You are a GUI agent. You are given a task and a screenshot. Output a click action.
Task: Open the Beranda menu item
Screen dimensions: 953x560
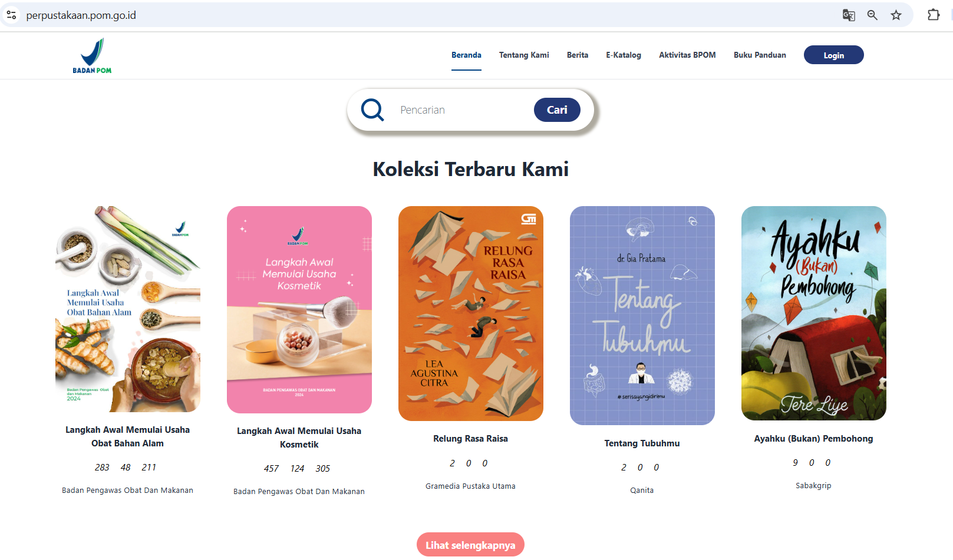pos(466,55)
